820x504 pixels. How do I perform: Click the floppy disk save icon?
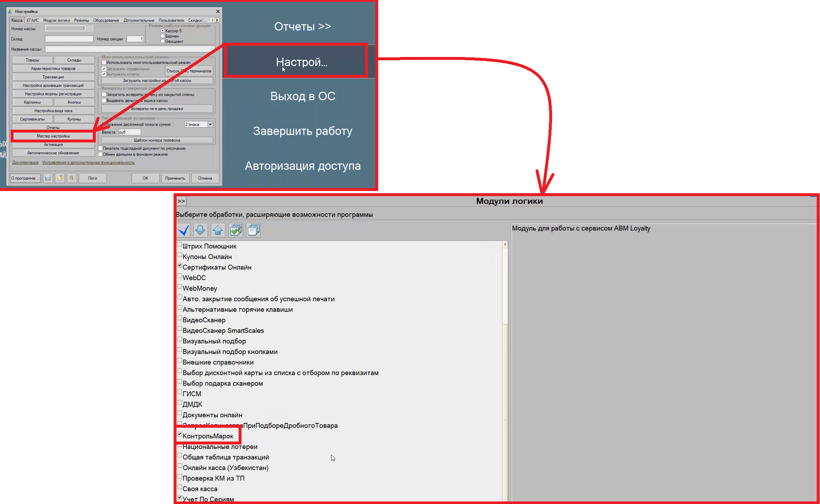pyautogui.click(x=48, y=178)
